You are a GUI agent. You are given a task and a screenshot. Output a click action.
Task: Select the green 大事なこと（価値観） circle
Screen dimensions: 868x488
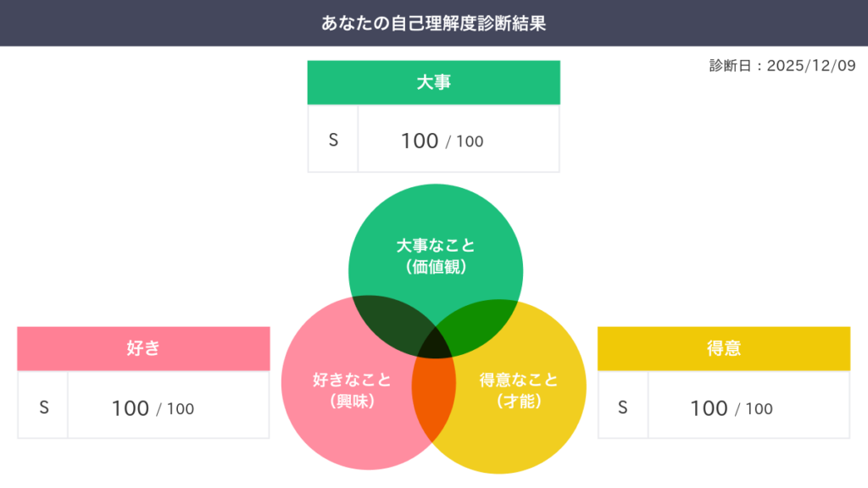436,246
